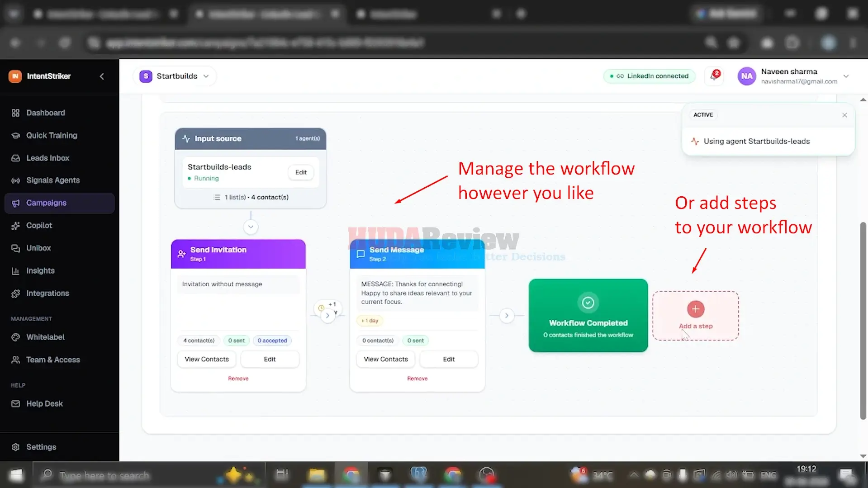Click 'Invitation without message' text

click(x=222, y=284)
